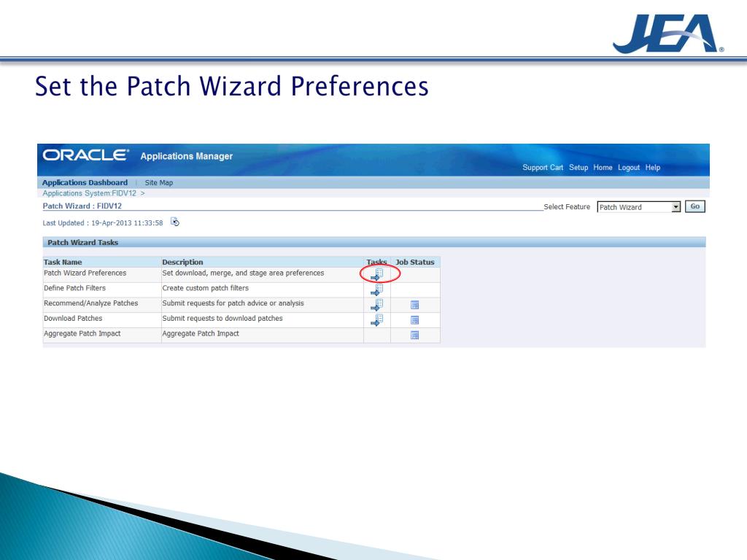Viewport: 747px width, 560px height.
Task: Click the Oracle logo
Action: [86, 155]
